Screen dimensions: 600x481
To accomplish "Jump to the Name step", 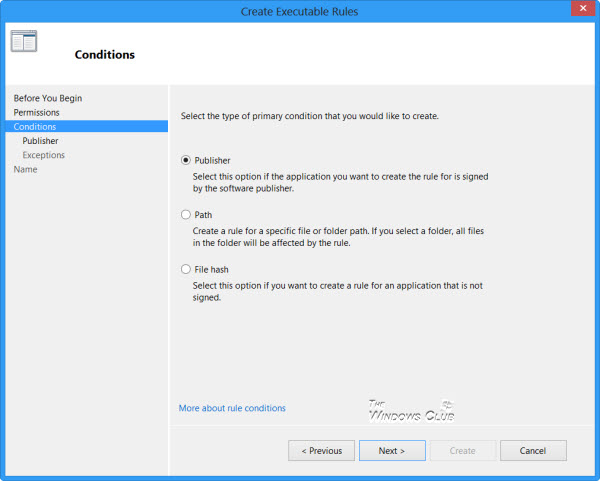I will pyautogui.click(x=25, y=169).
